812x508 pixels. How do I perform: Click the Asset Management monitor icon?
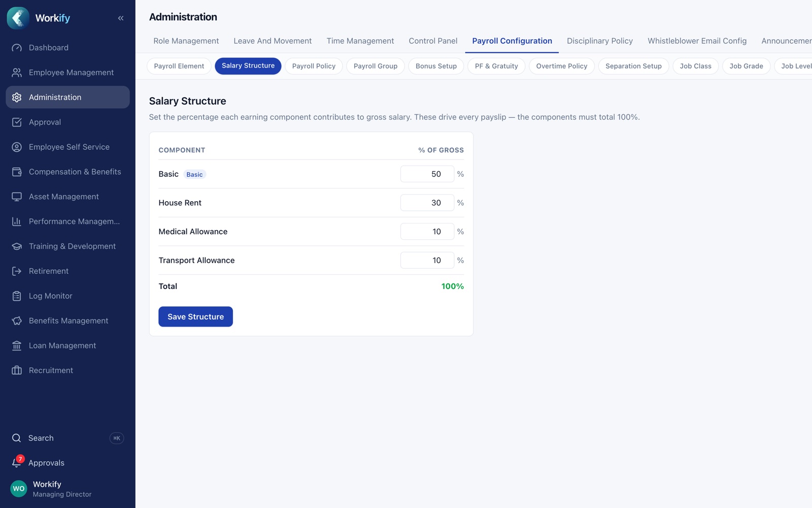pyautogui.click(x=17, y=197)
